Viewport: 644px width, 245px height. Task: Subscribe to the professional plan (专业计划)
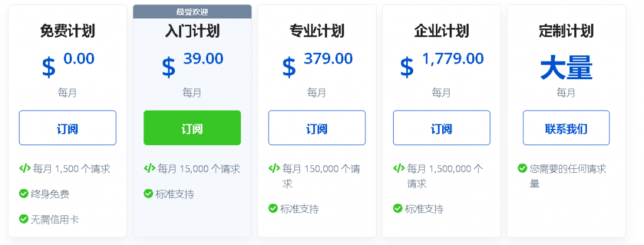coord(317,128)
